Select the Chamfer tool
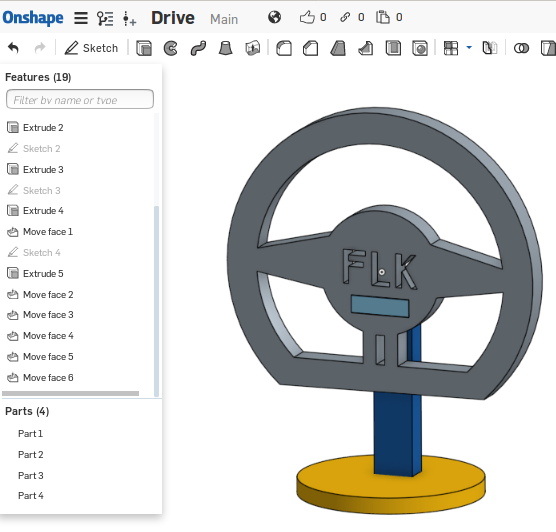The image size is (556, 532). [x=310, y=48]
